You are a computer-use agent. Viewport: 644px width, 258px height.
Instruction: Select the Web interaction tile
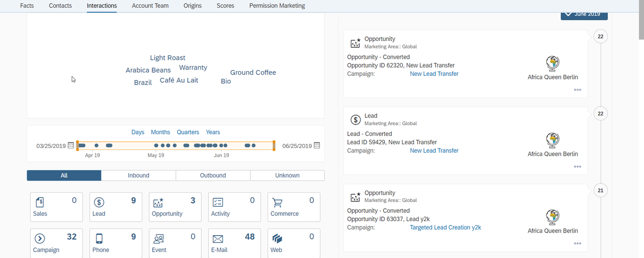[x=294, y=243]
